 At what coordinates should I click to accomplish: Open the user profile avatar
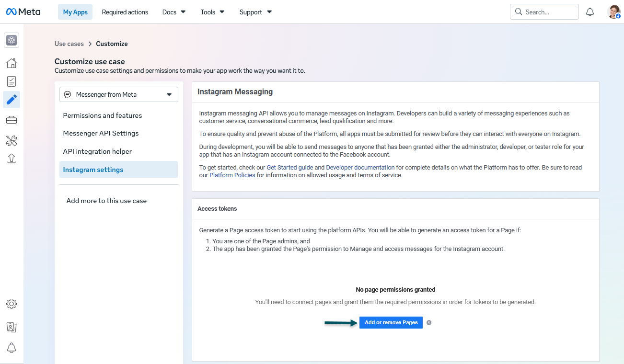click(x=614, y=12)
